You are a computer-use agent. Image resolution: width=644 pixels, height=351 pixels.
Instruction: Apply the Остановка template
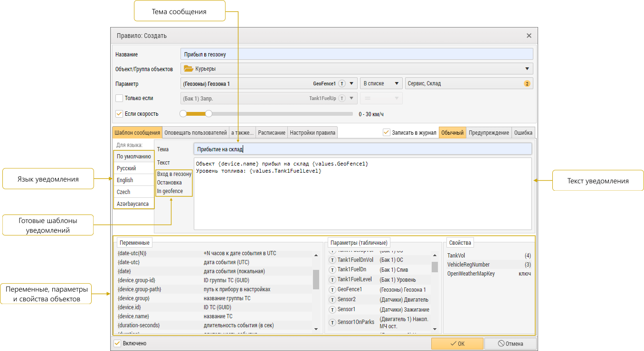point(169,183)
